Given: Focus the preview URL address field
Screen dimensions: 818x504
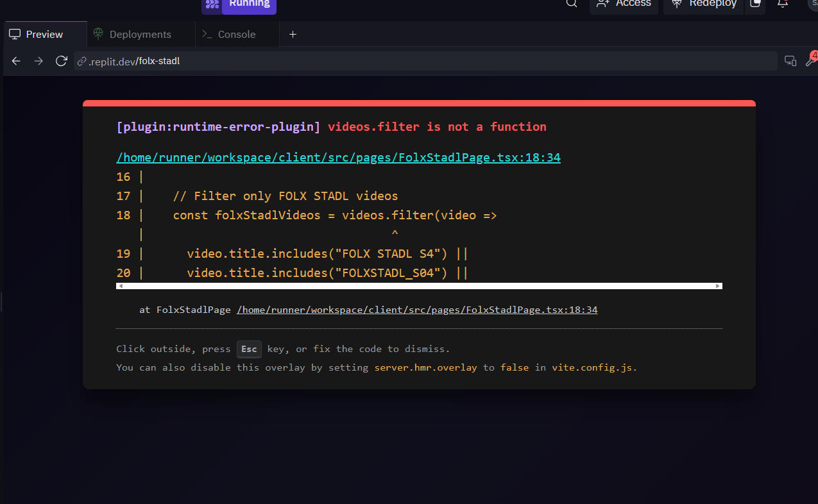Looking at the screenshot, I should pyautogui.click(x=425, y=61).
